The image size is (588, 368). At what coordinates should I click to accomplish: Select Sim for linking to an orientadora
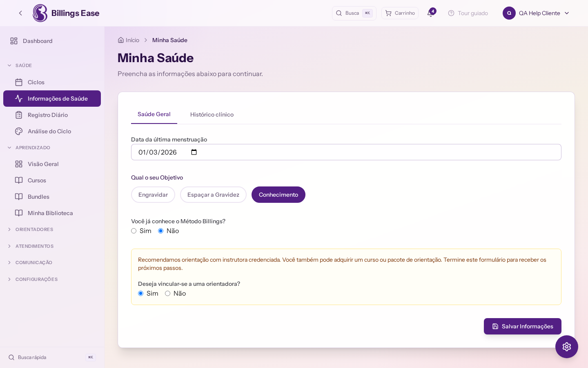pyautogui.click(x=140, y=294)
